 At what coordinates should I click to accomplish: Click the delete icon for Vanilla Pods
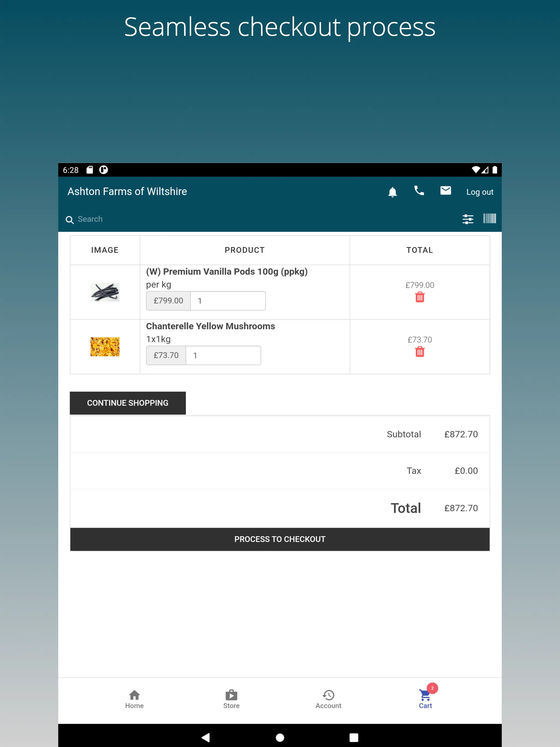coord(419,297)
